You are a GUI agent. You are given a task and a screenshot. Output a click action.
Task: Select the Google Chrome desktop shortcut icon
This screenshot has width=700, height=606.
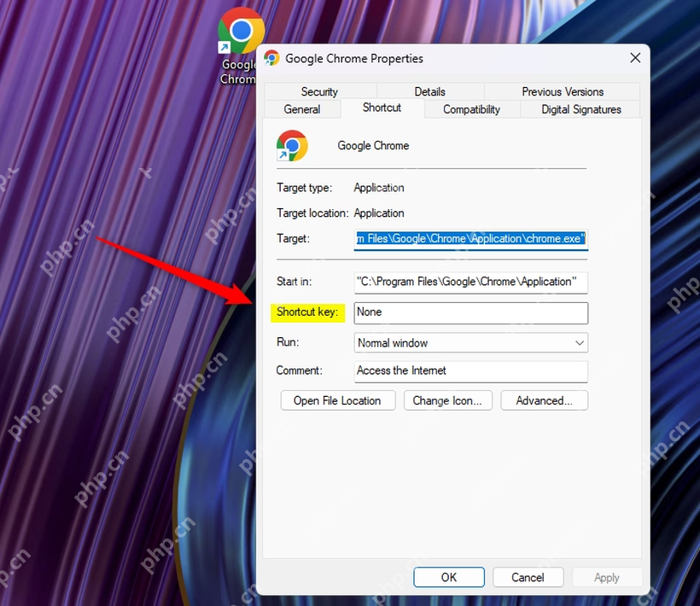coord(240,45)
